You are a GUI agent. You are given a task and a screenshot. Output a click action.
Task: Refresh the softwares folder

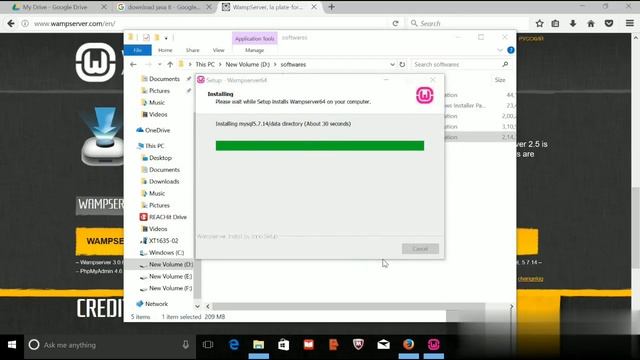pos(402,64)
